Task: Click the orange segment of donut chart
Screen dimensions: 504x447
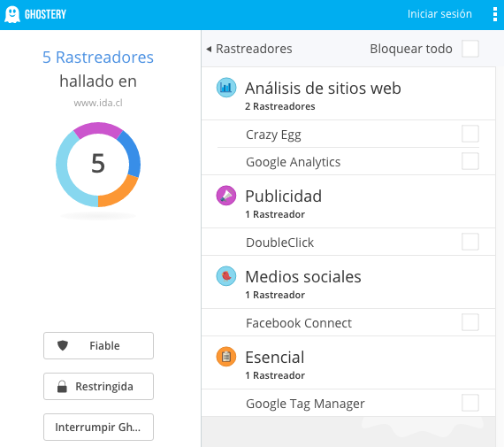Action: click(120, 192)
